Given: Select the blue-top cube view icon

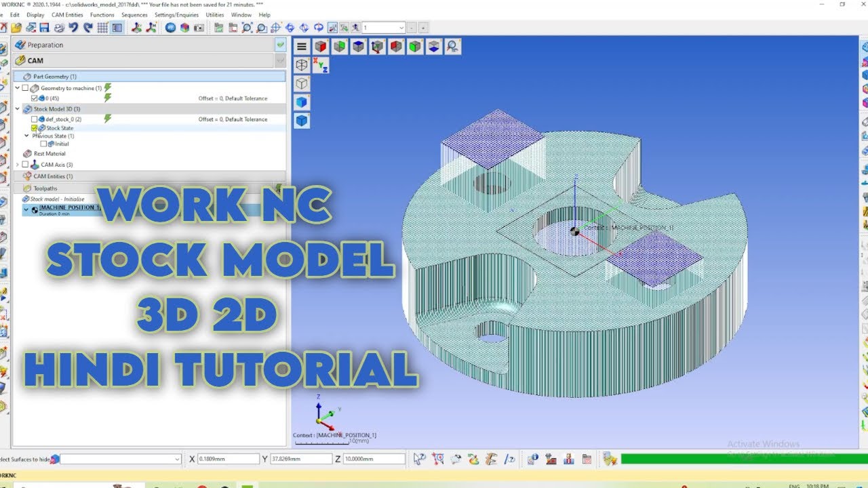Looking at the screenshot, I should (359, 47).
